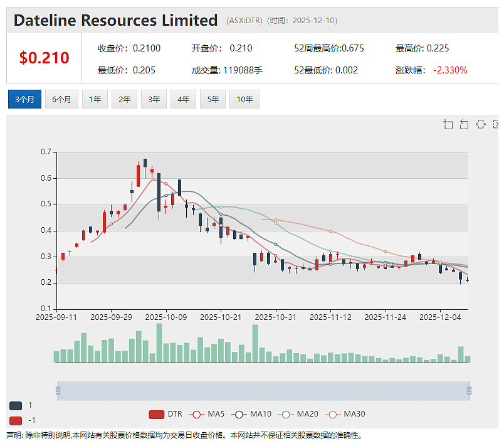The height and width of the screenshot is (441, 504).
Task: Click the tall volume bar before 2025-10-31
Action: 255,344
